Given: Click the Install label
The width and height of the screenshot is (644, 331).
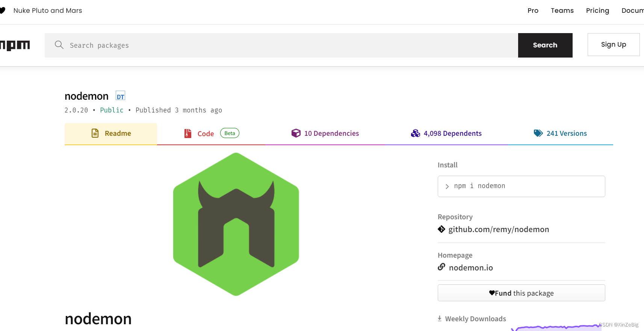Looking at the screenshot, I should point(447,165).
